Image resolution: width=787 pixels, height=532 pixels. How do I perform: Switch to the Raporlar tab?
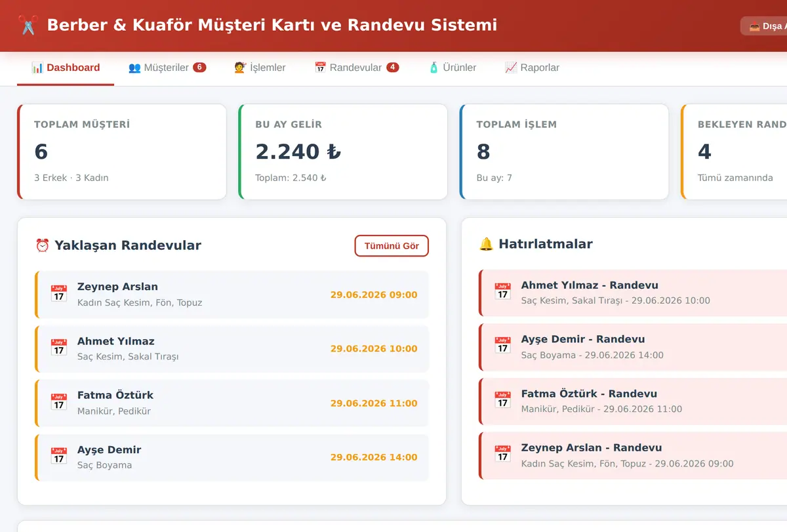point(532,68)
